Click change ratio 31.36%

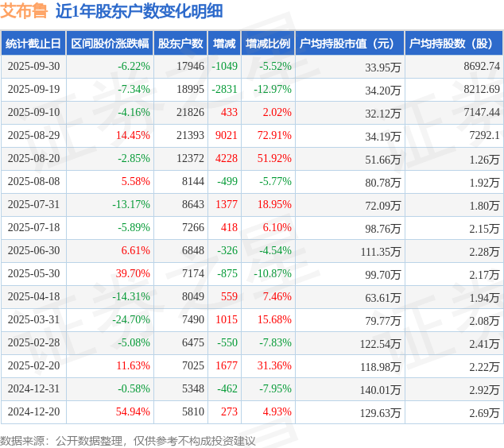[274, 365]
